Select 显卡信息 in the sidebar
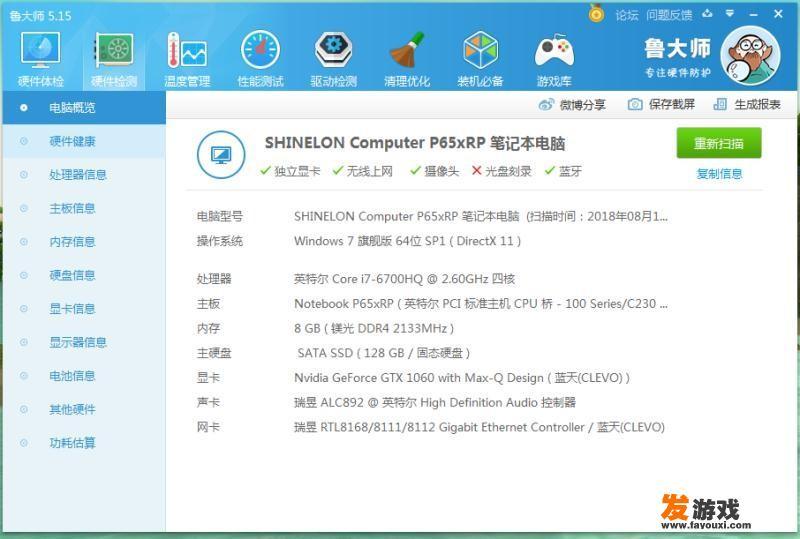800x539 pixels. click(x=84, y=309)
